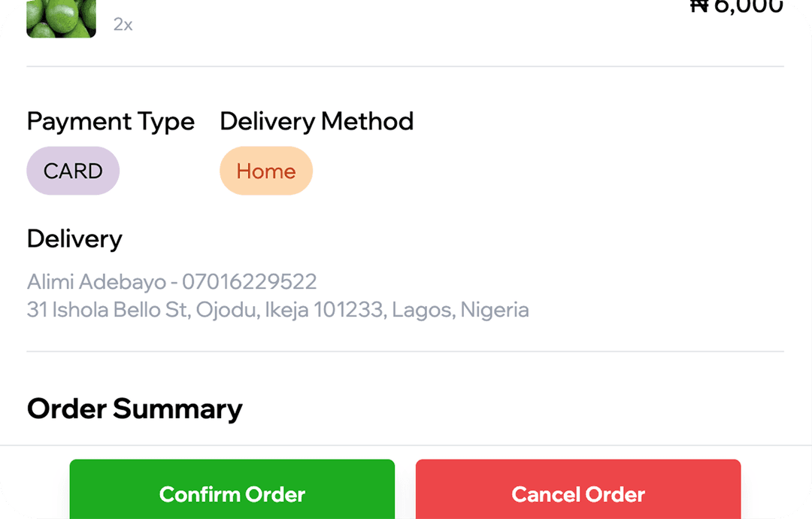812x519 pixels.
Task: Click the green fruit product thumbnail
Action: pyautogui.click(x=61, y=18)
